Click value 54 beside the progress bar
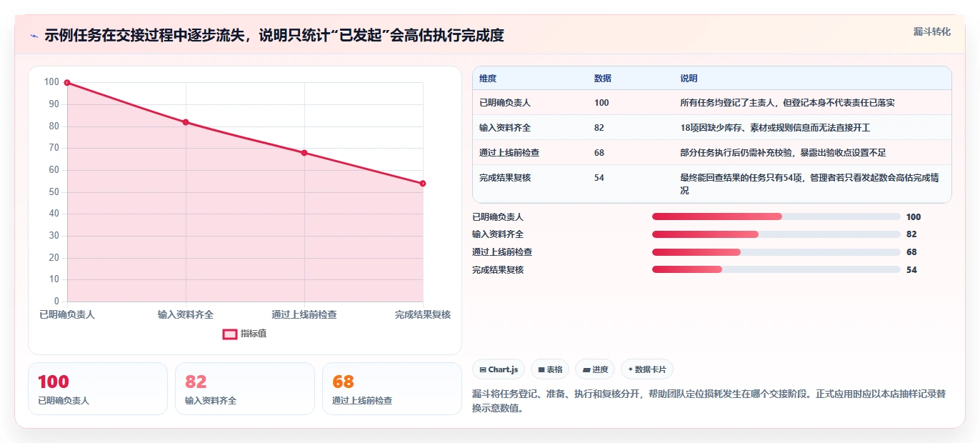Viewport: 980px width, 443px height. (911, 269)
